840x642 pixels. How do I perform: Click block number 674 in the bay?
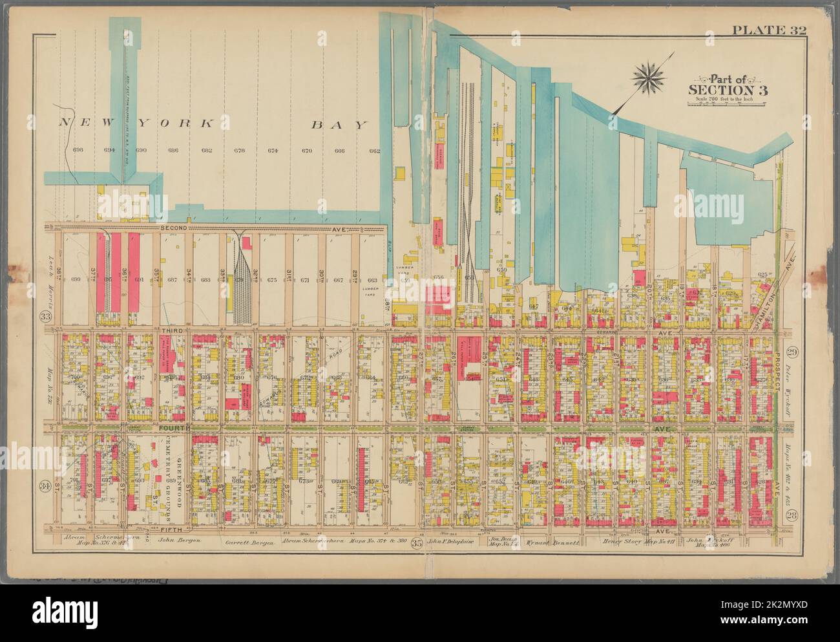pos(273,150)
